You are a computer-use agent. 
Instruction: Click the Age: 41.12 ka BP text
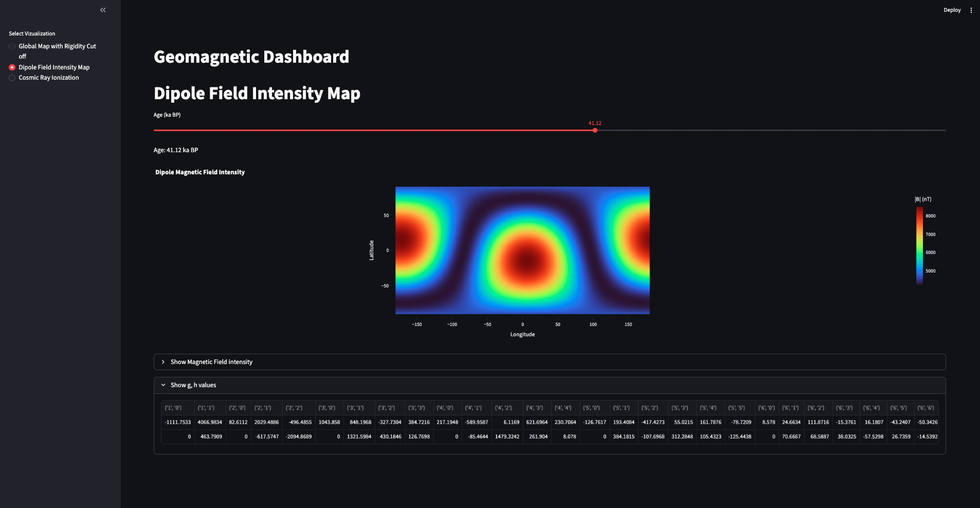(175, 150)
